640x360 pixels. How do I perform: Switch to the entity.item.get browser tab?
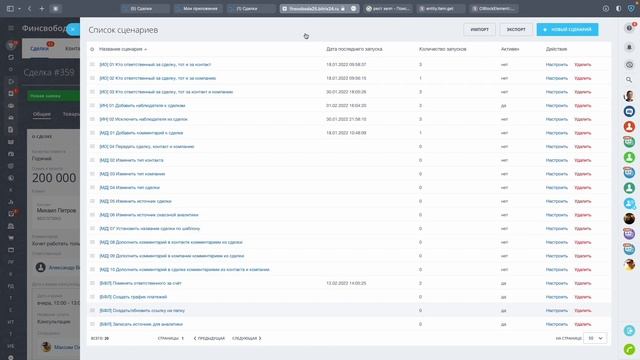point(441,8)
